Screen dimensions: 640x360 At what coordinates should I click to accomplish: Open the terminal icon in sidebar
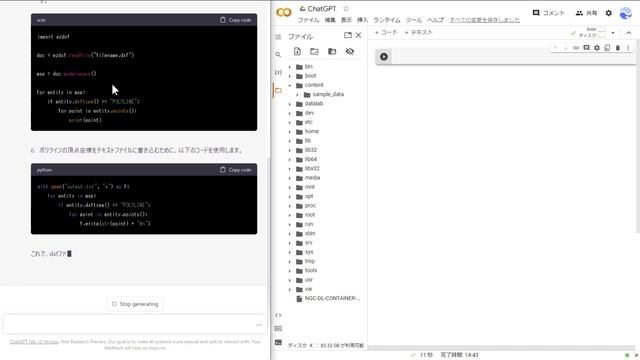[278, 342]
